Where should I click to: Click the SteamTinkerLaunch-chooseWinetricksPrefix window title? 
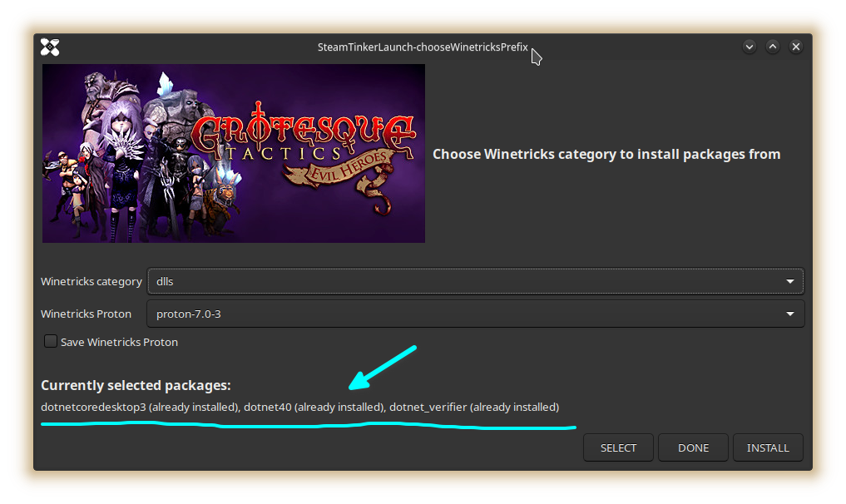423,47
